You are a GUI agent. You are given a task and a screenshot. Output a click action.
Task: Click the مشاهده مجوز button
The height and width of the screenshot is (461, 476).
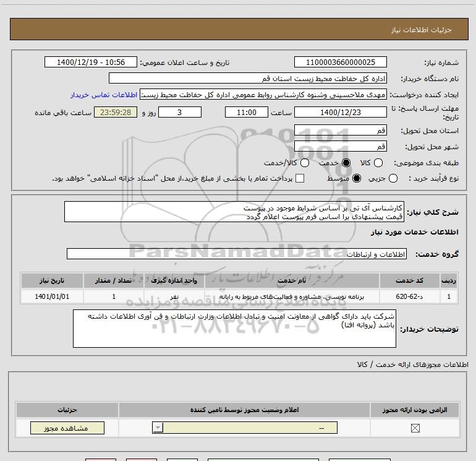coord(67,428)
